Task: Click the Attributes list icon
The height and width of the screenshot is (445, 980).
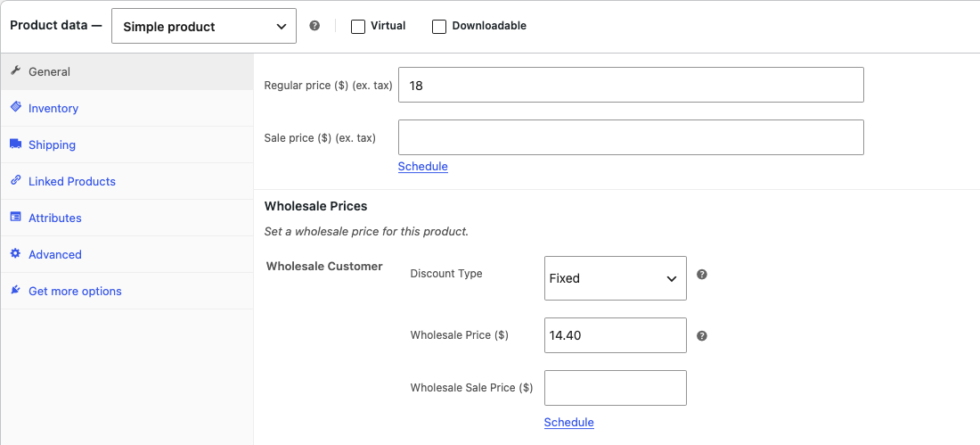Action: (x=16, y=218)
